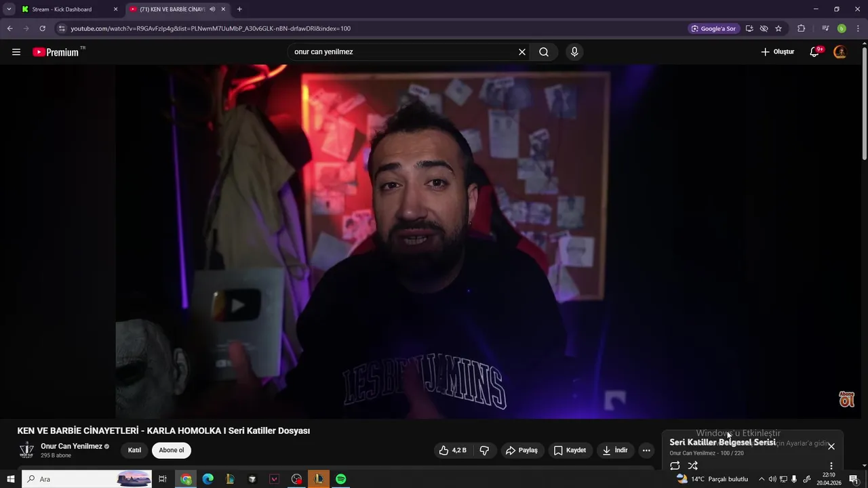Open the YouTube hamburger guide menu
The image size is (868, 488).
pos(16,52)
